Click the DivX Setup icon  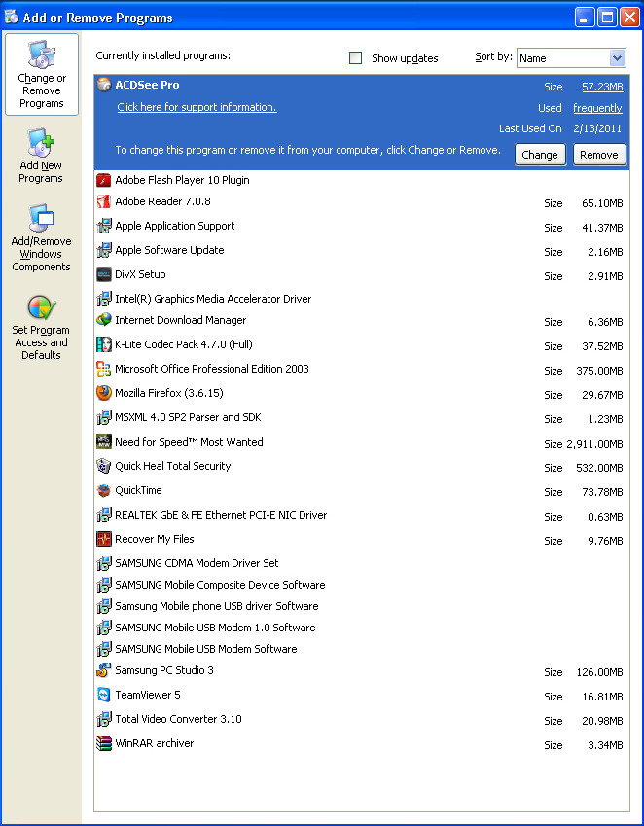(x=104, y=274)
